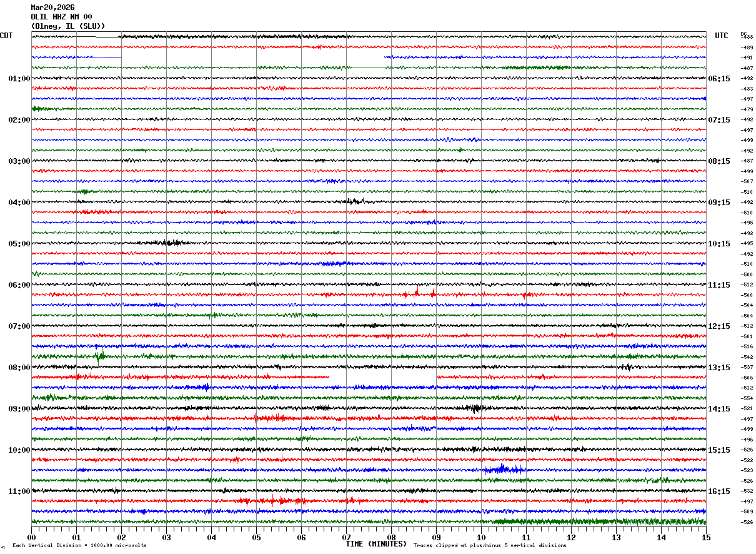The width and height of the screenshot is (756, 554).
Task: Select the DC value -537
Action: coord(747,368)
